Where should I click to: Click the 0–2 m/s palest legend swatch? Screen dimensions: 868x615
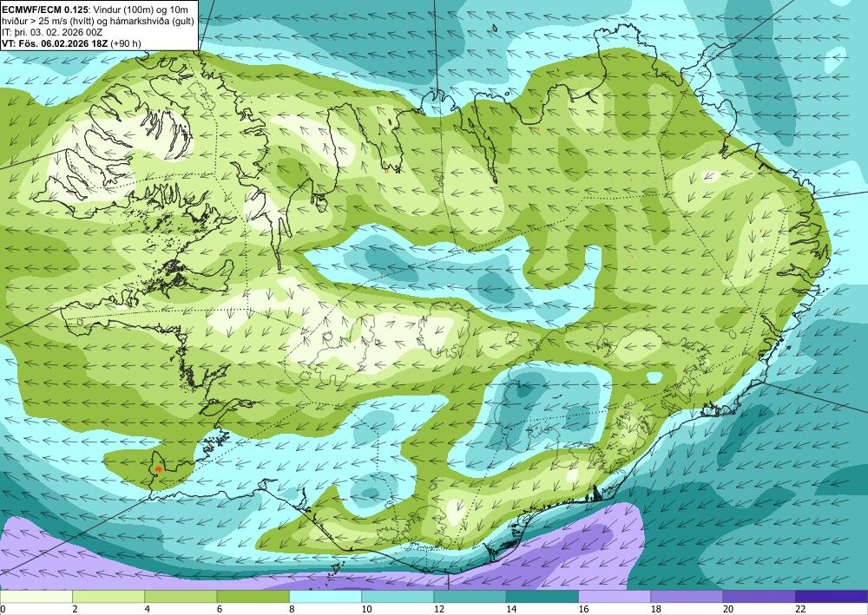click(36, 596)
